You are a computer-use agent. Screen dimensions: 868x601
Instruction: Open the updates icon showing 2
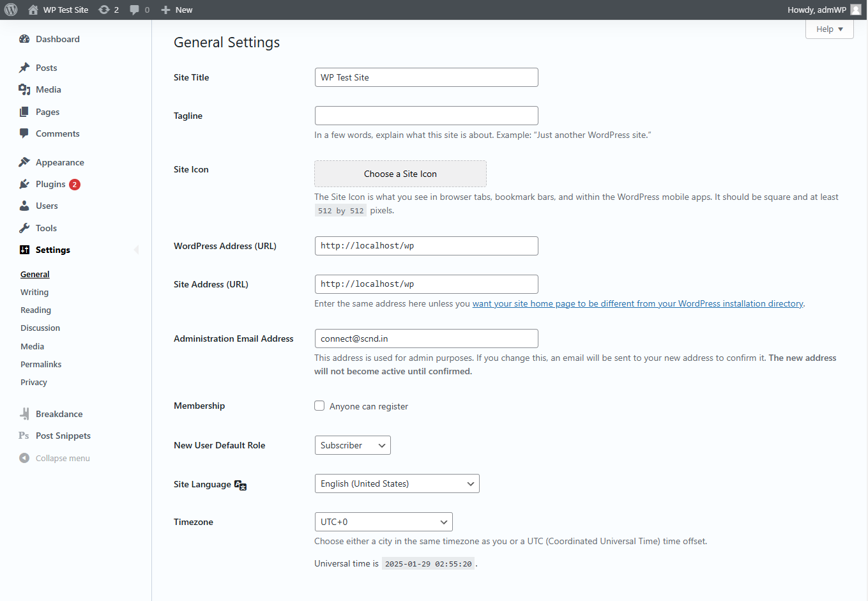coord(104,10)
